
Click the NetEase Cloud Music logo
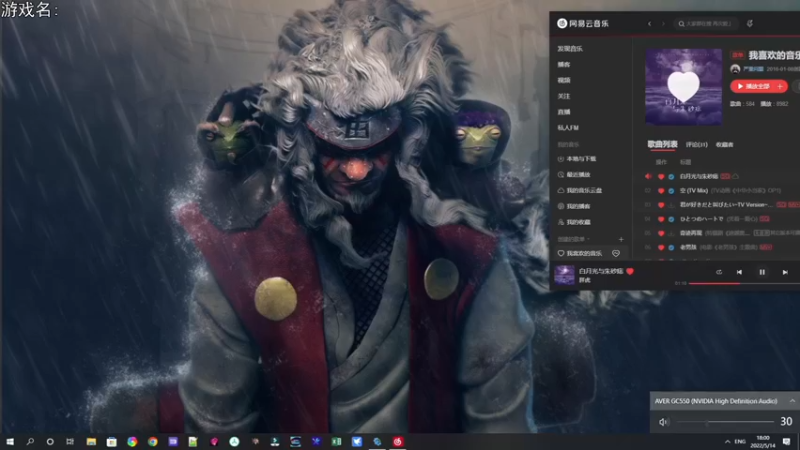[x=583, y=23]
